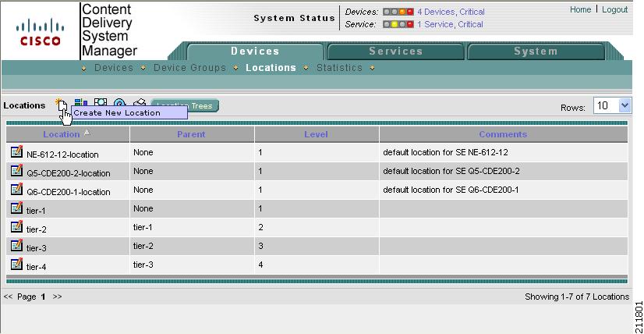Screen dimensions: 644x334
Task: Select the Locations submenu item
Action: pyautogui.click(x=271, y=68)
